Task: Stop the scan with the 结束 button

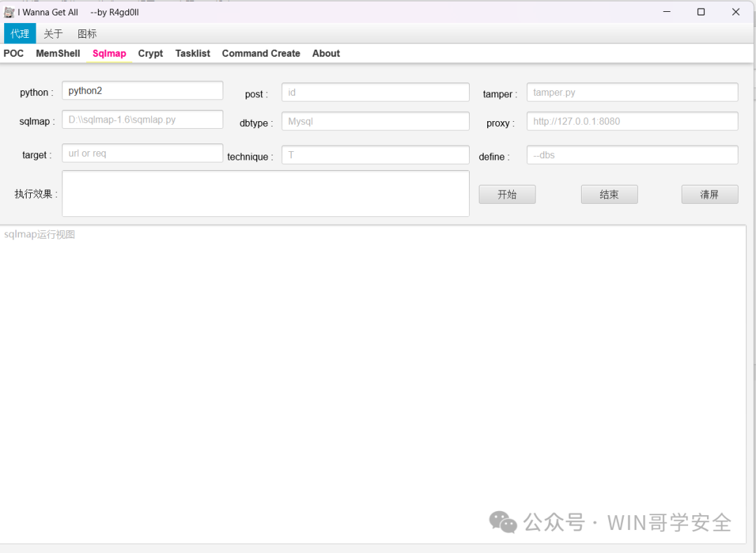Action: 610,195
